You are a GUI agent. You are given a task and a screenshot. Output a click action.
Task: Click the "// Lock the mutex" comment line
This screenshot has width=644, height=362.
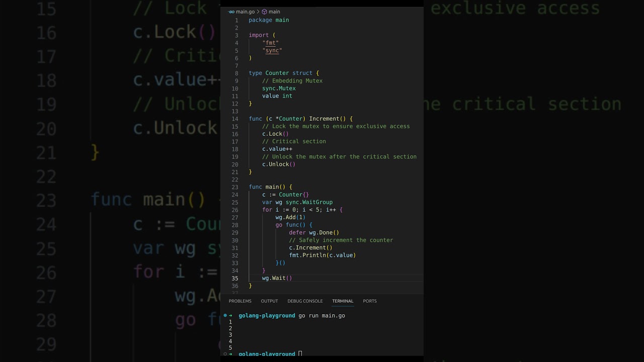tap(336, 126)
